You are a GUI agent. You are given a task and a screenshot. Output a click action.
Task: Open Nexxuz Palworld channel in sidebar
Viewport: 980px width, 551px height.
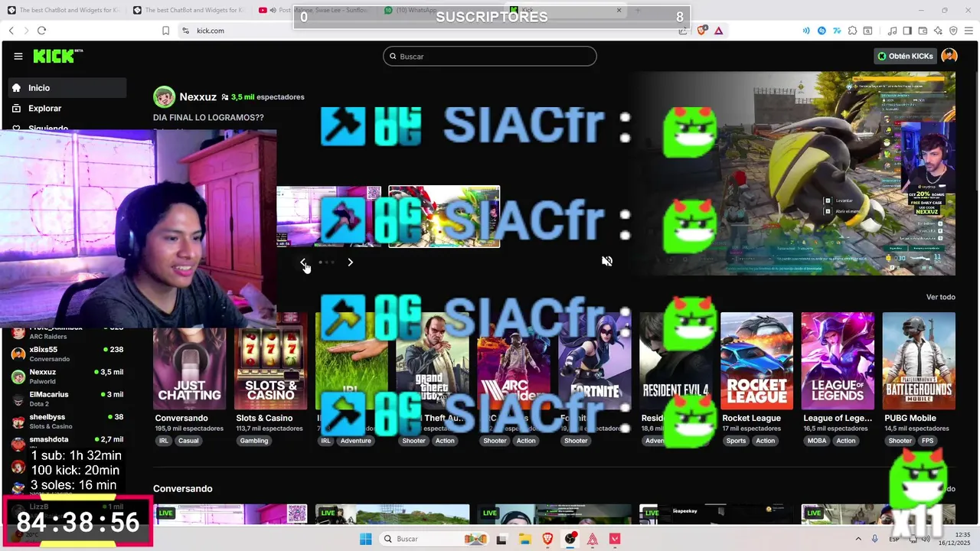(67, 377)
